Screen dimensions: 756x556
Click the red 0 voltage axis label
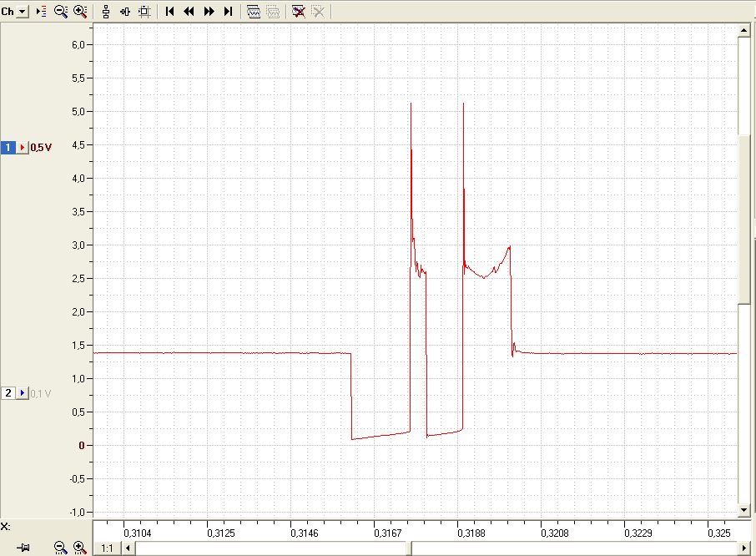[x=82, y=446]
